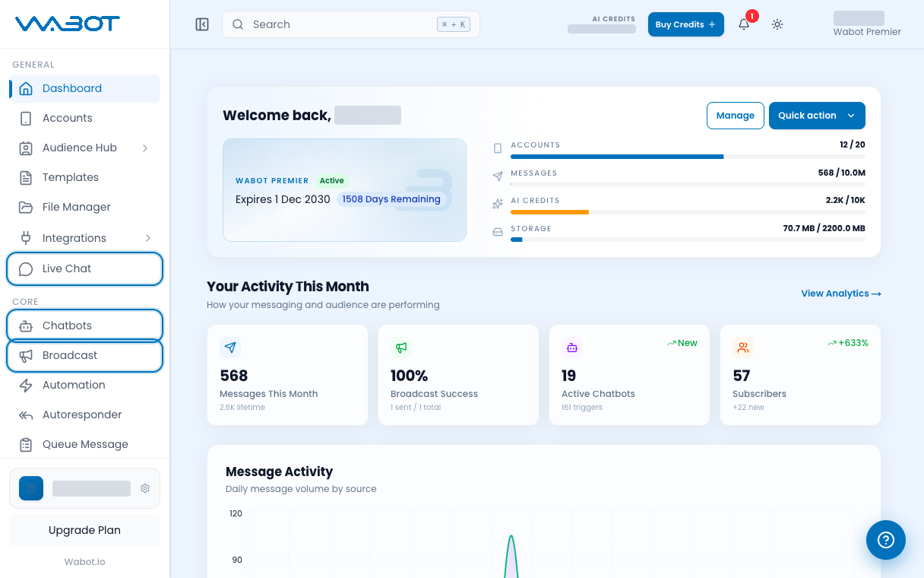Open Live Chat section
924x578 pixels.
coord(84,268)
